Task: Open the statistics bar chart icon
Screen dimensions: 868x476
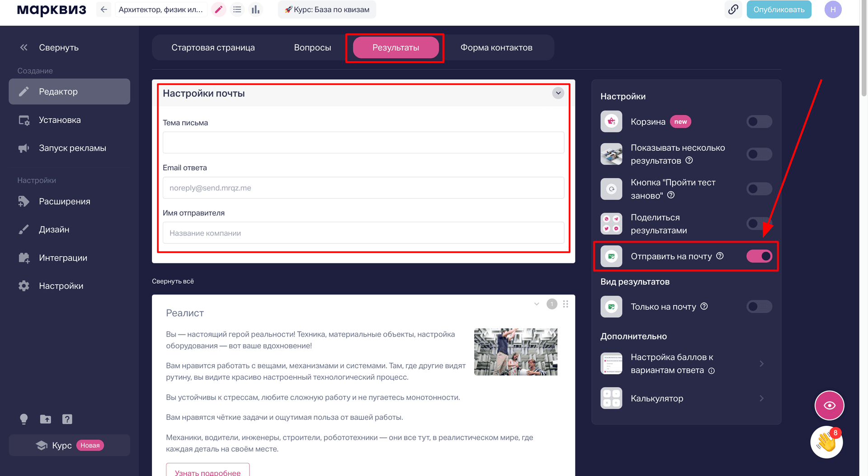Action: tap(255, 10)
